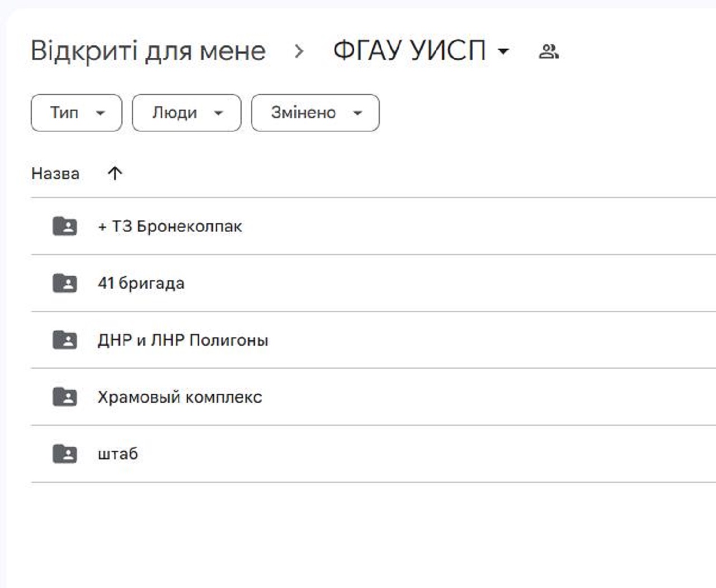Viewport: 716px width, 588px height.
Task: Click the ФГАУ УИСП folder title
Action: (x=409, y=51)
